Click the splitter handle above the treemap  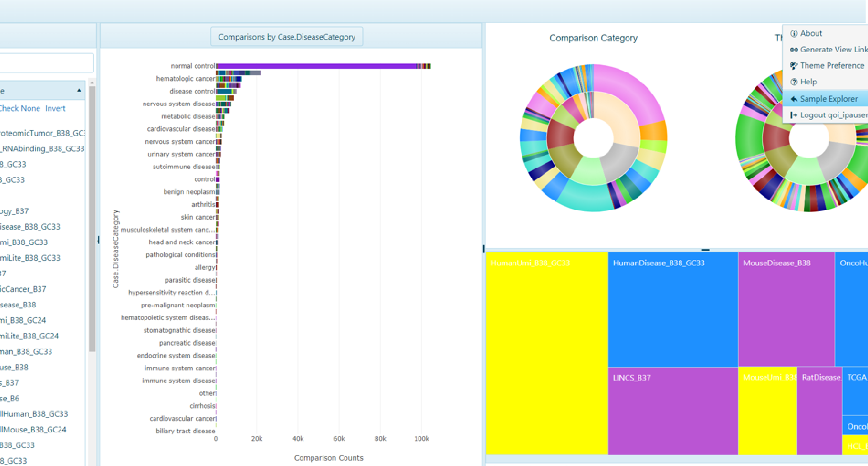[x=705, y=250]
